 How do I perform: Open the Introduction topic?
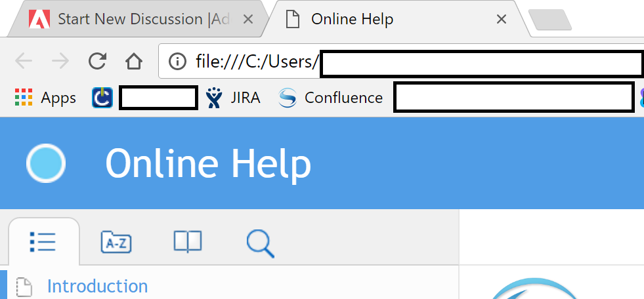click(97, 286)
